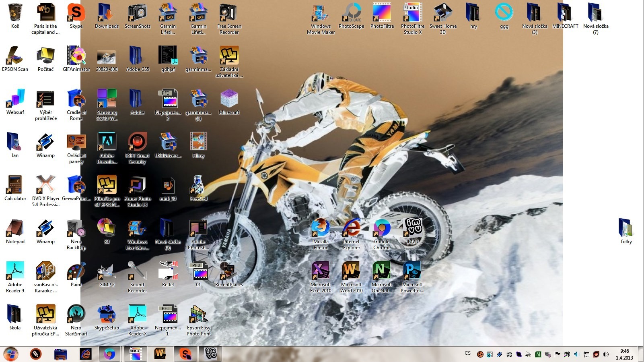
Task: Click the Windows Start button
Action: [11, 354]
